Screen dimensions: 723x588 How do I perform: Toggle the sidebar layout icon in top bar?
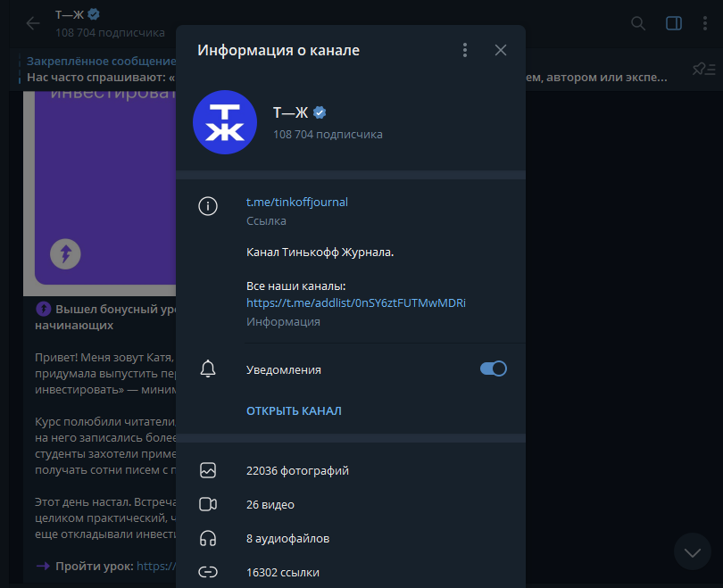click(673, 23)
